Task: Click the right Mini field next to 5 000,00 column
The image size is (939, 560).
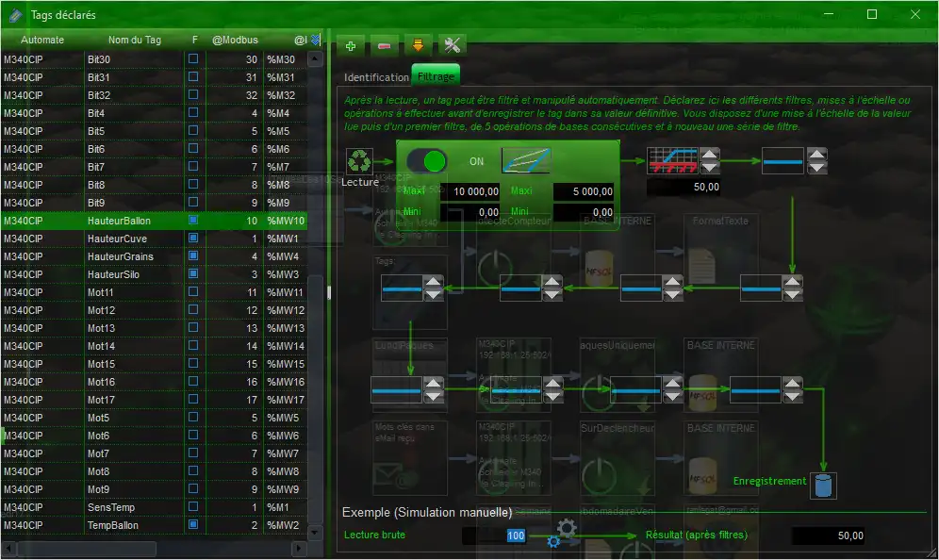Action: (584, 212)
